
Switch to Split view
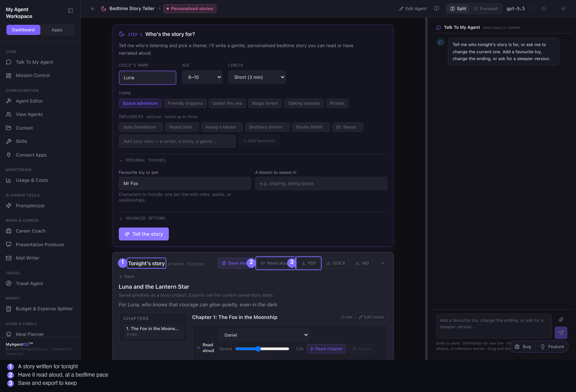458,9
